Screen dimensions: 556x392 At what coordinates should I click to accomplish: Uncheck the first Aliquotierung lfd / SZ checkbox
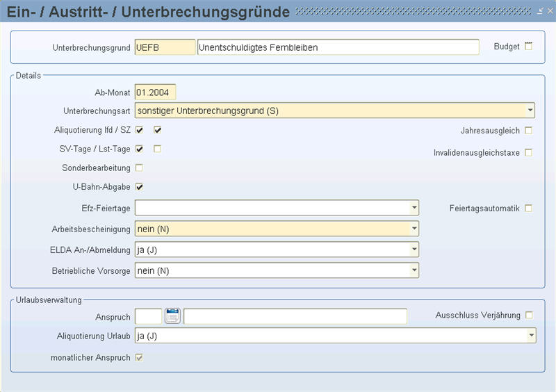pos(139,130)
